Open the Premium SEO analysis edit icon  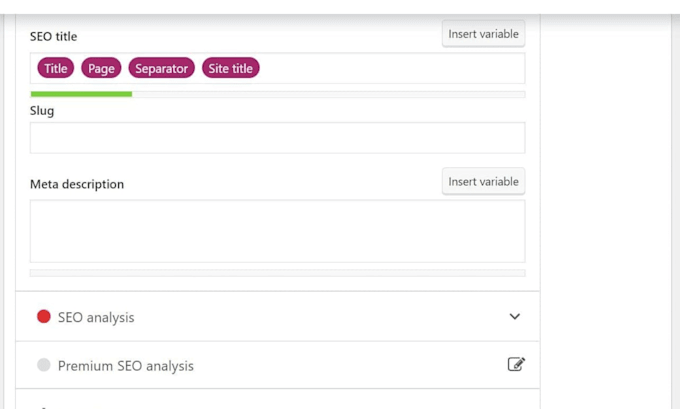point(516,365)
